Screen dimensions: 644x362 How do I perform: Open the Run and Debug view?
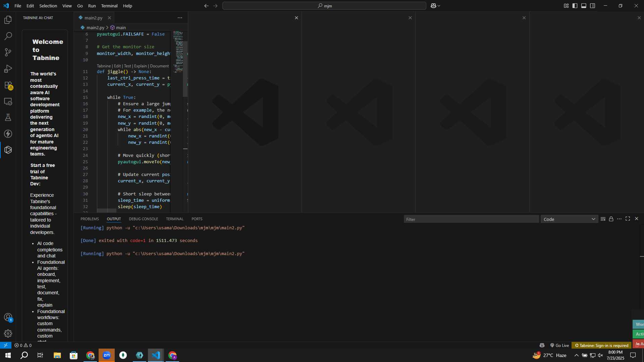point(8,69)
